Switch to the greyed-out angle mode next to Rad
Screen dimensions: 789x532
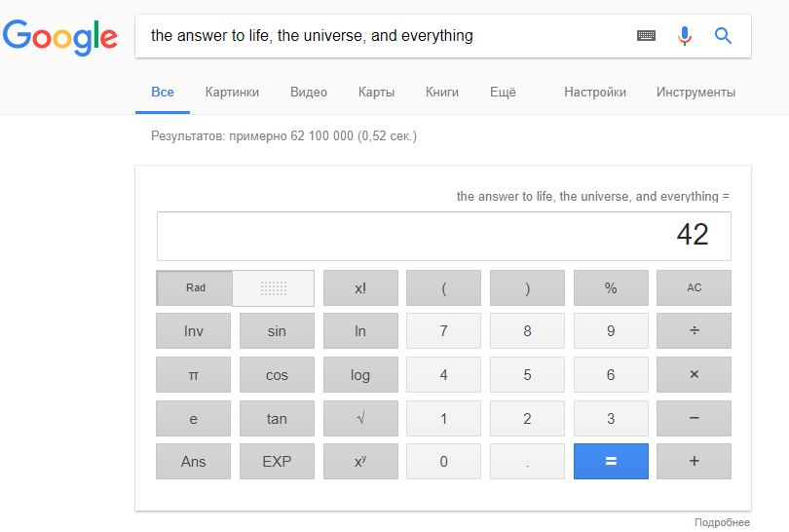coord(274,288)
